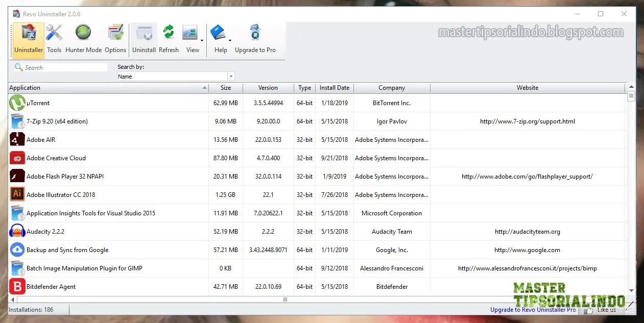Click the 1.25 GB size cell

click(x=226, y=195)
